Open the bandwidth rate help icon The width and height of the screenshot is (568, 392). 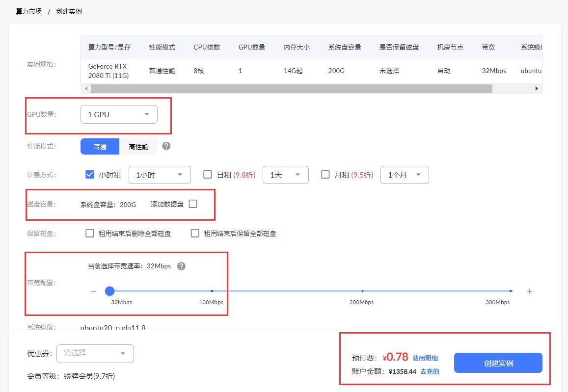point(182,266)
